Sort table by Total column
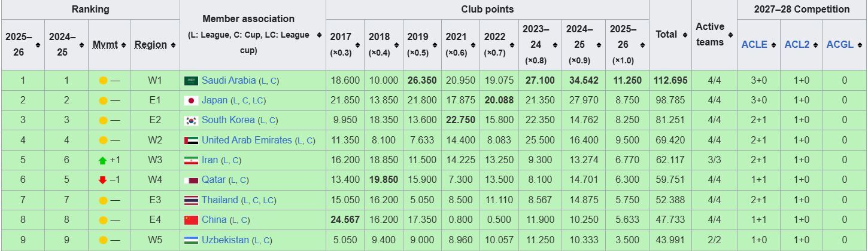The height and width of the screenshot is (251, 868). tap(670, 35)
